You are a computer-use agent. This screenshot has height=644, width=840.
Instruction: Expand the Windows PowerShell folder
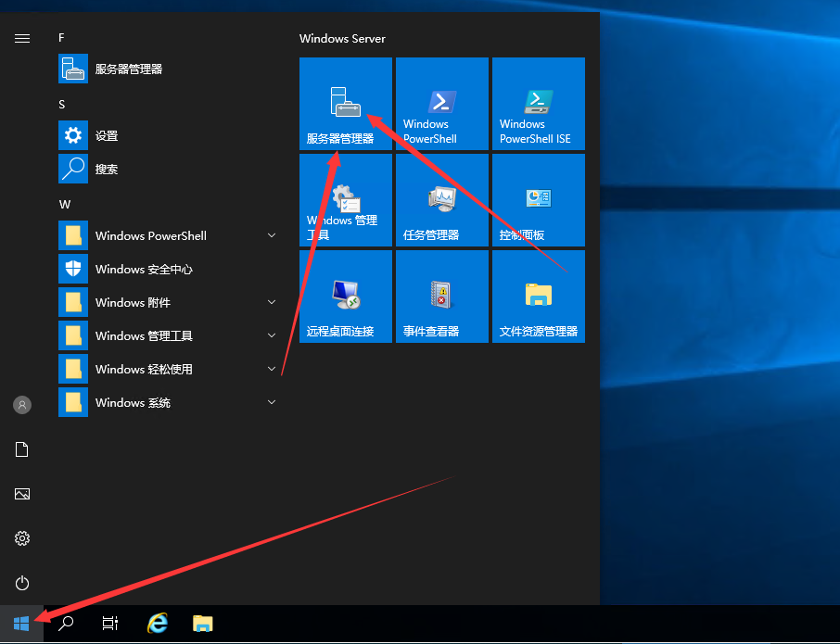pos(167,235)
